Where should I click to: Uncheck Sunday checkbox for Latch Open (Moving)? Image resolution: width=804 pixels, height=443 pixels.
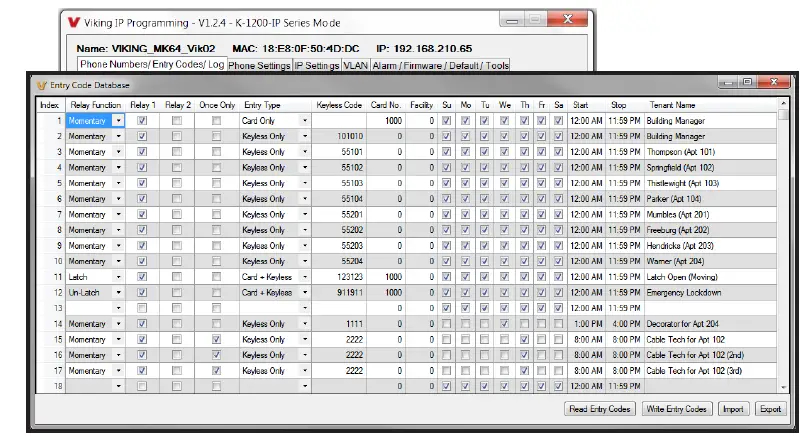pos(447,277)
